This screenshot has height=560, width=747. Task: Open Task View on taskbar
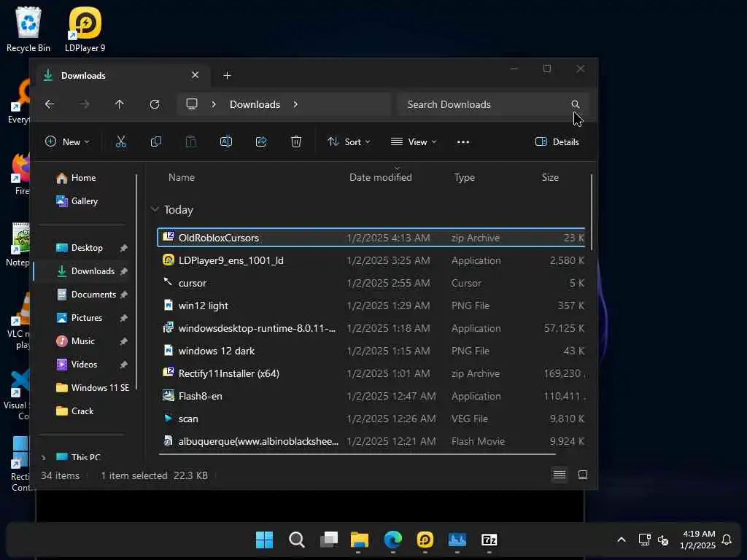pos(329,540)
